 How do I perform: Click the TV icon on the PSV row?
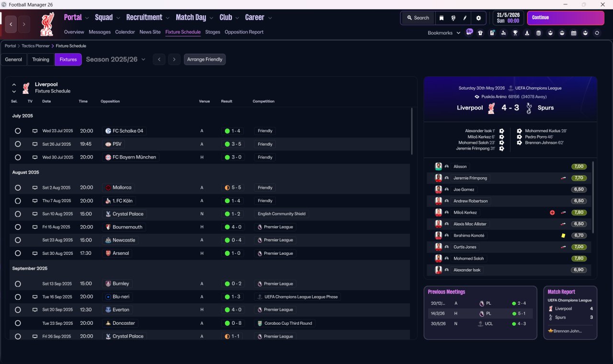35,144
